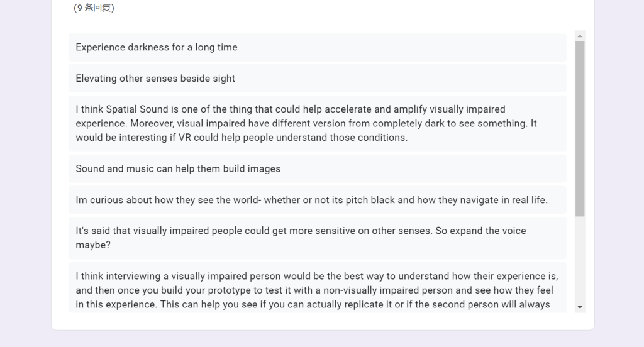Screen dimensions: 644x347
Task: Click the white card area below responses
Action: [x=323, y=321]
